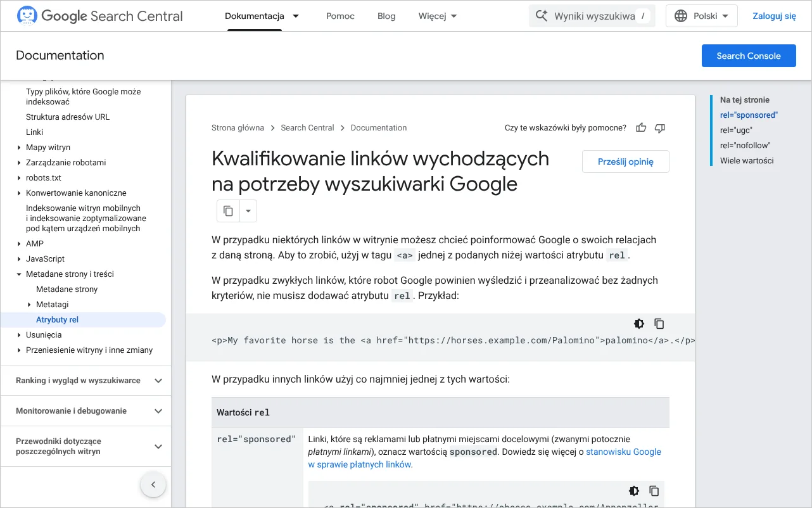Open the Więcej dropdown menu
812x508 pixels.
pos(438,16)
